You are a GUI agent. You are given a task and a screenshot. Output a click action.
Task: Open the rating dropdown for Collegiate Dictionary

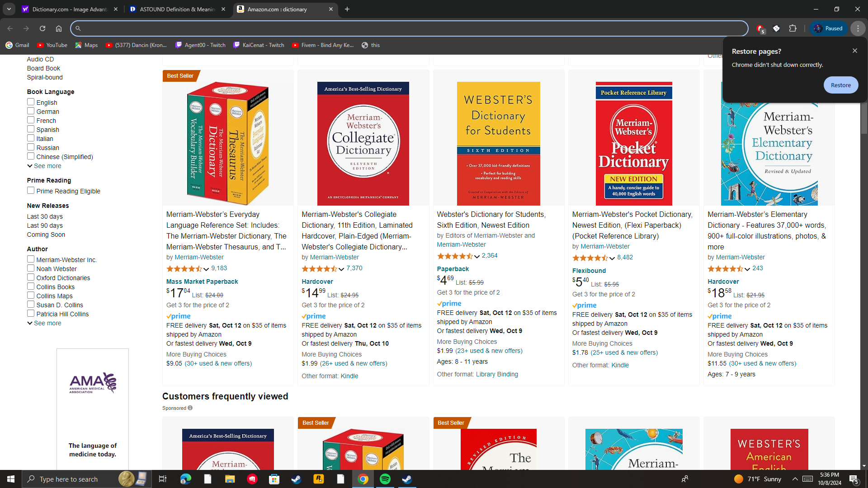click(341, 269)
